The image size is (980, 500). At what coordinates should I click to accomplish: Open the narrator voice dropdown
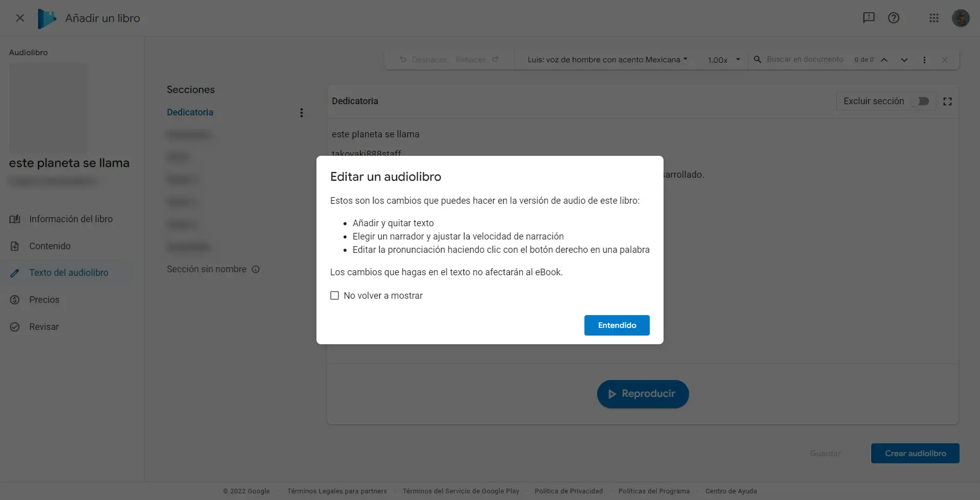click(x=607, y=60)
